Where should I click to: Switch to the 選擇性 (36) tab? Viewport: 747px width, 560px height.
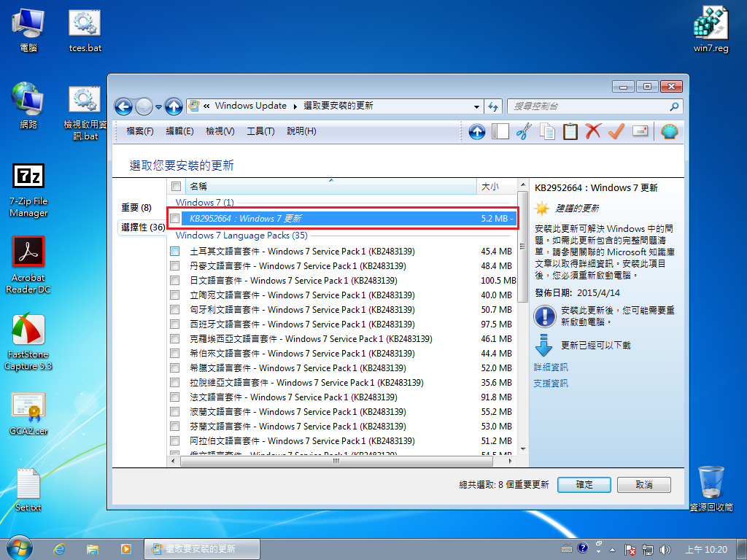pyautogui.click(x=142, y=227)
